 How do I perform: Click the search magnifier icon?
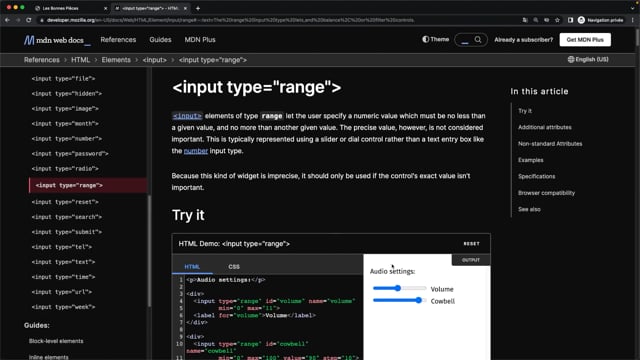(478, 40)
